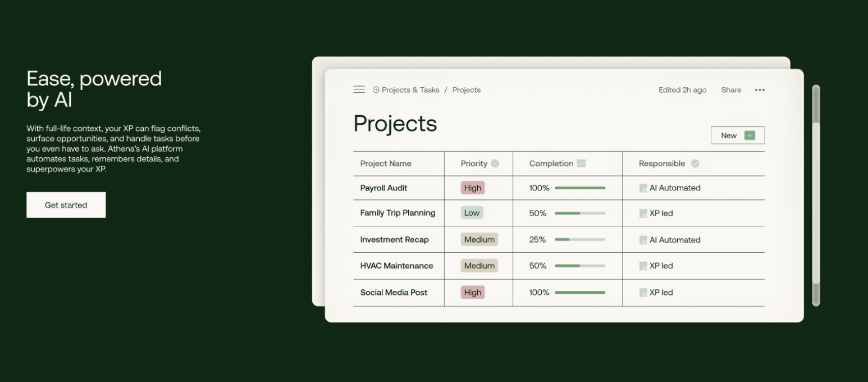
Task: Click 50% in Family Trip Planning row
Action: [x=538, y=213]
